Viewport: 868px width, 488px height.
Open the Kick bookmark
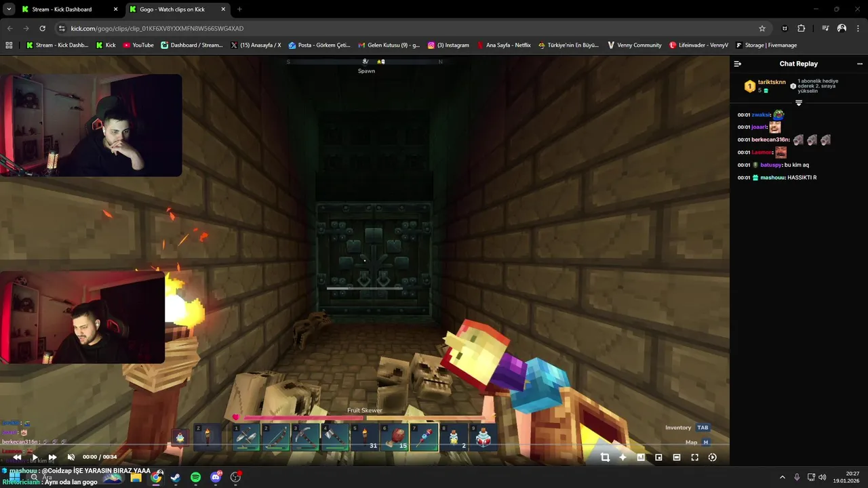(106, 45)
